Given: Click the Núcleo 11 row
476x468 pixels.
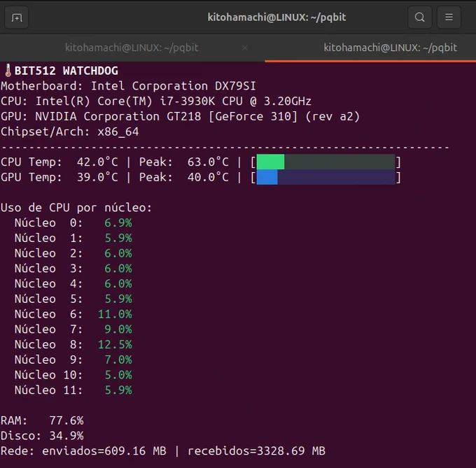Looking at the screenshot, I should click(73, 390).
